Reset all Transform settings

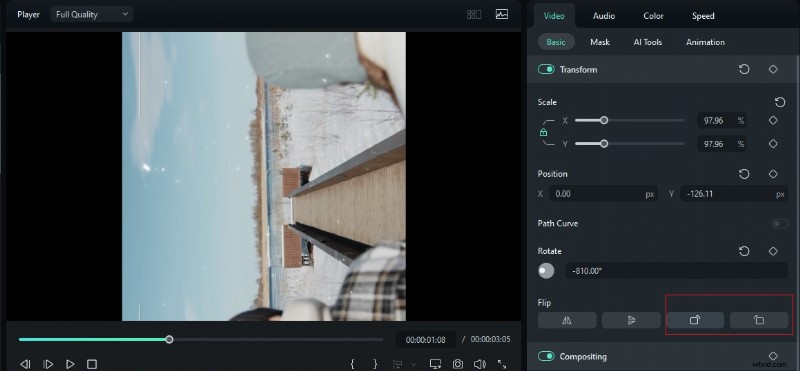click(x=744, y=69)
